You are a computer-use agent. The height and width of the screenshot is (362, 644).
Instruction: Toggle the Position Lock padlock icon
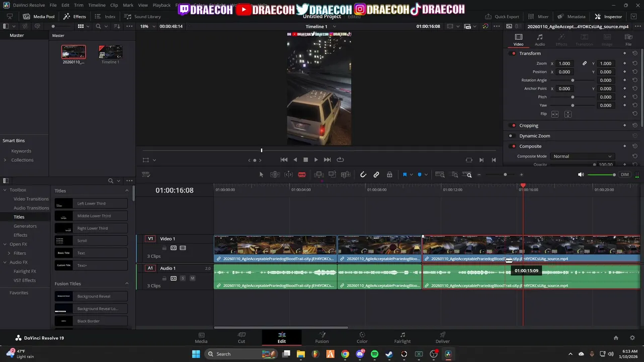pyautogui.click(x=389, y=174)
